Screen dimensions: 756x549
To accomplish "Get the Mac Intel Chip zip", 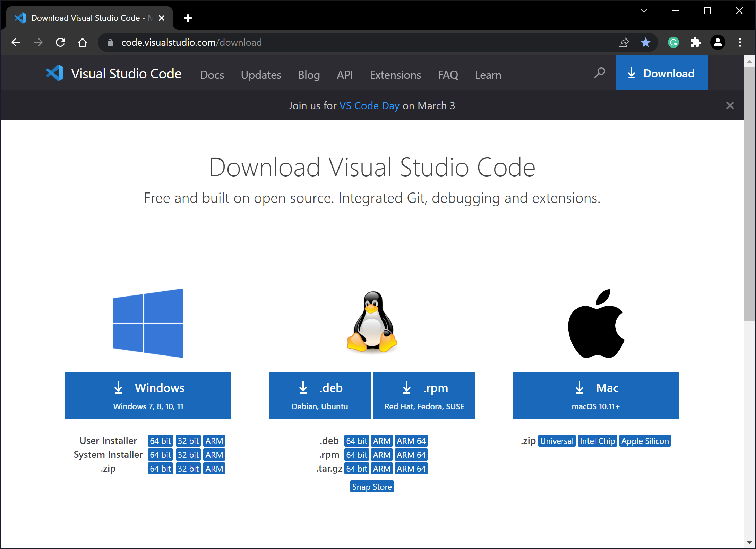I will [x=598, y=441].
